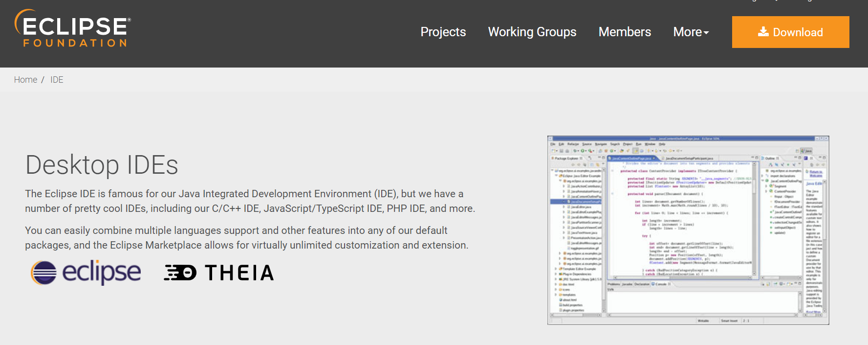Click the Eclipse Foundation logo
Screen dimensions: 868x345
[72, 28]
